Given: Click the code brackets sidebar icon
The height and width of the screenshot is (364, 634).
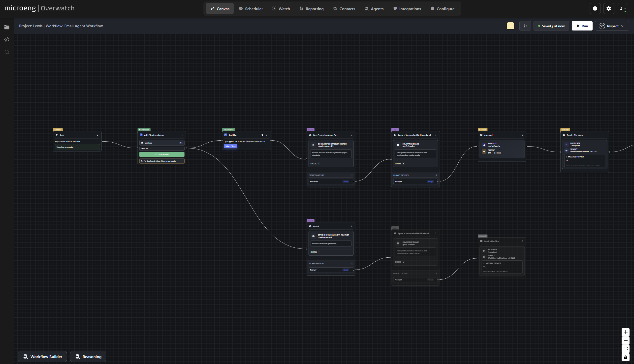Looking at the screenshot, I should 7,39.
